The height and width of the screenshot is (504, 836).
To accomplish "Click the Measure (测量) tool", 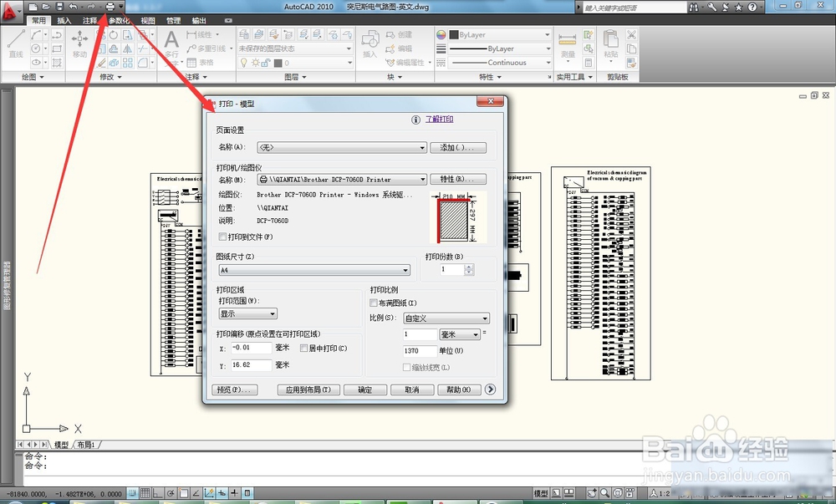I will point(568,45).
